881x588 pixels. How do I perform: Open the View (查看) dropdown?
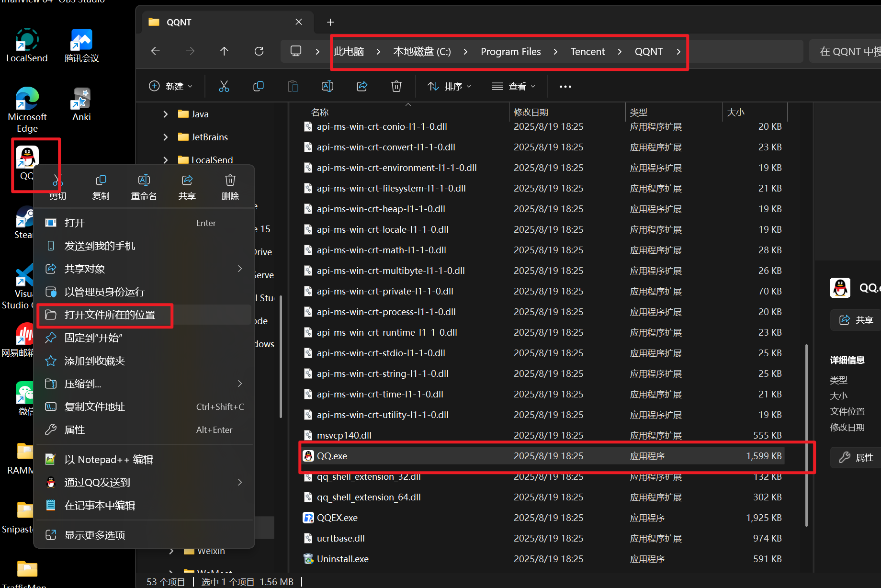[x=513, y=86]
